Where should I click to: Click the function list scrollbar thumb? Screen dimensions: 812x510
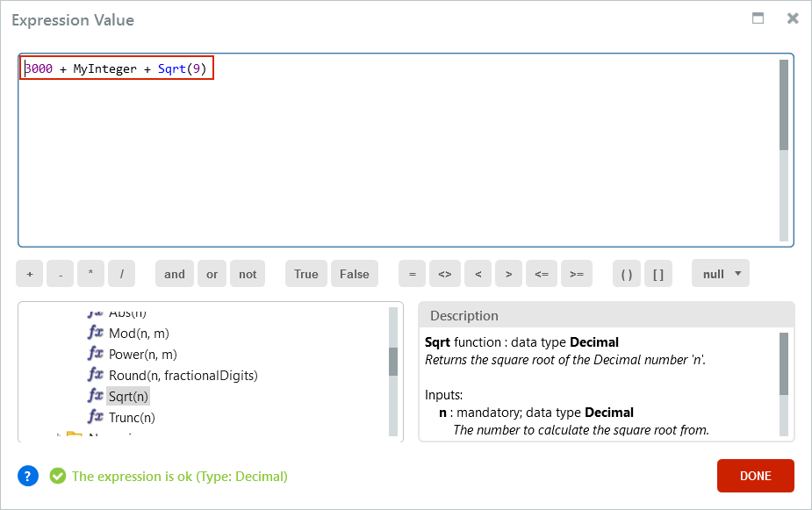393,362
